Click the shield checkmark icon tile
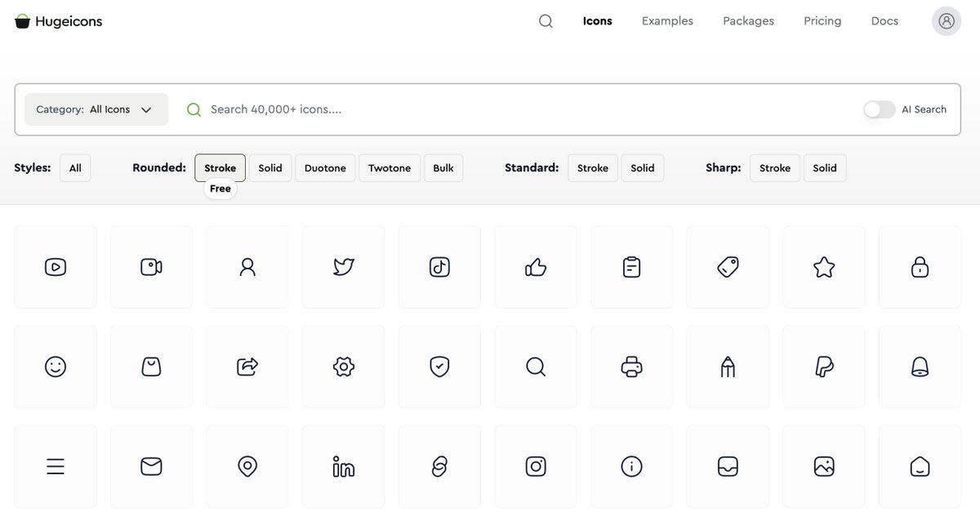The width and height of the screenshot is (980, 520). (x=439, y=367)
